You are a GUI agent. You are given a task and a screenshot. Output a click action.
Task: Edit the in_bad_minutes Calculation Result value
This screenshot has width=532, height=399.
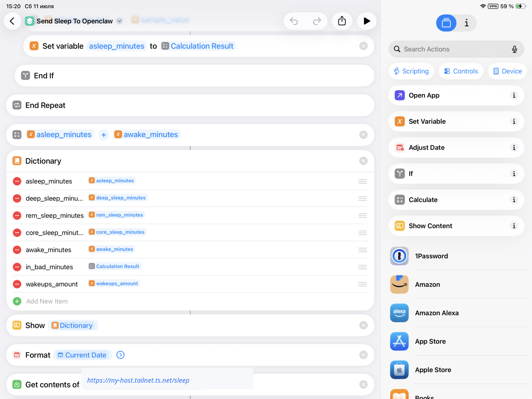point(114,266)
